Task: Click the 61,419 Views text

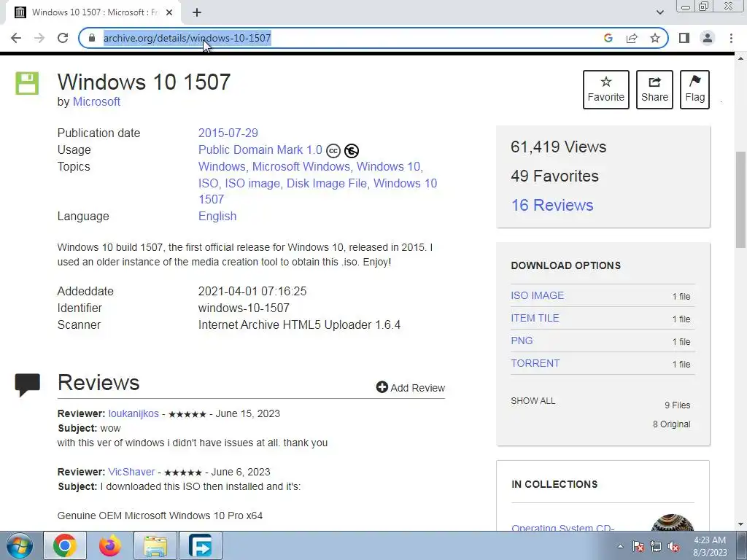Action: [x=558, y=147]
